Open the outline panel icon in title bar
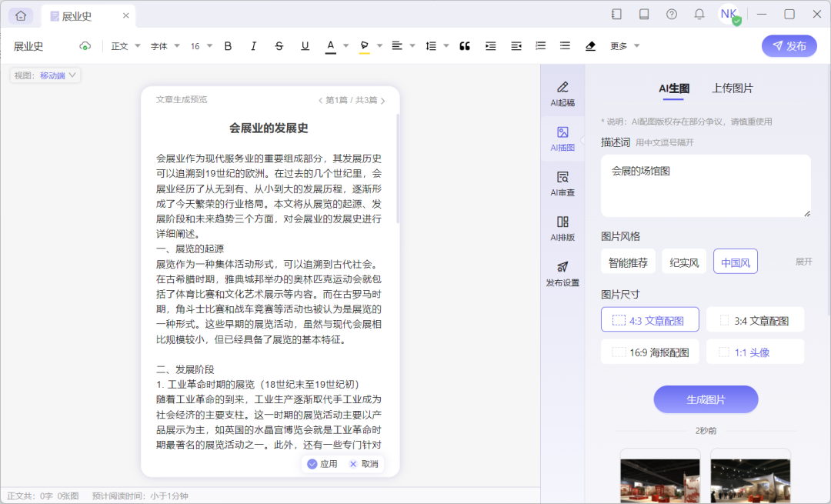The height and width of the screenshot is (504, 831). pyautogui.click(x=616, y=15)
